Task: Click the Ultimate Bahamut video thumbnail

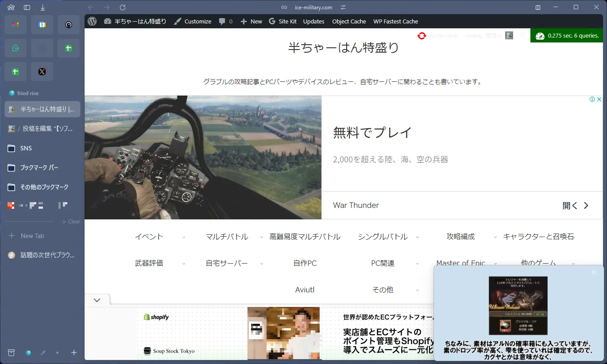Action: click(518, 306)
